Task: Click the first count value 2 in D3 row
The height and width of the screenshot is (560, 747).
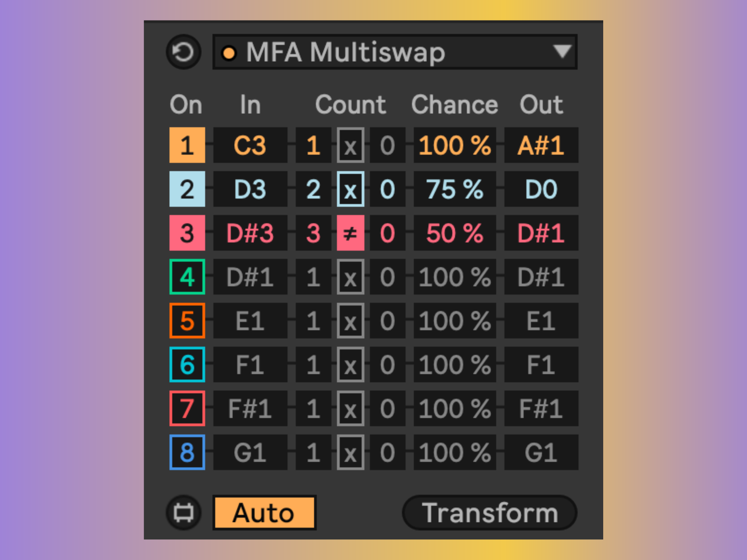Action: coord(313,189)
